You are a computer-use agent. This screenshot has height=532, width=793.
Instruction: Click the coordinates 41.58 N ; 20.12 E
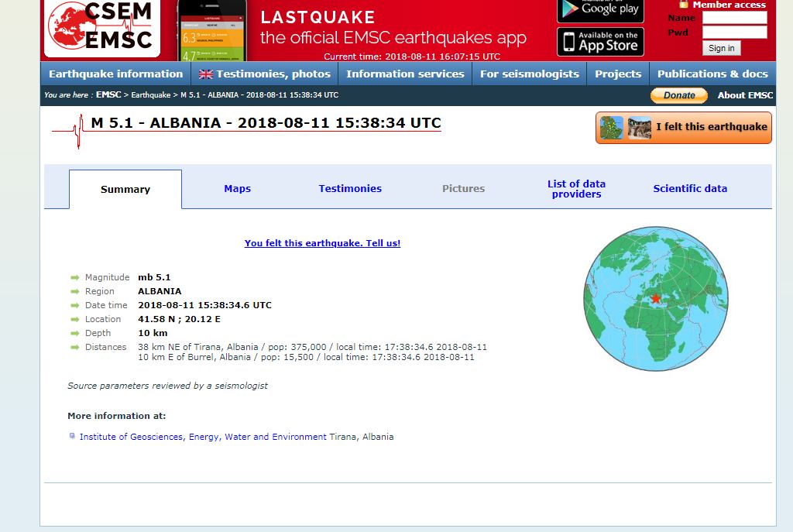pos(179,319)
